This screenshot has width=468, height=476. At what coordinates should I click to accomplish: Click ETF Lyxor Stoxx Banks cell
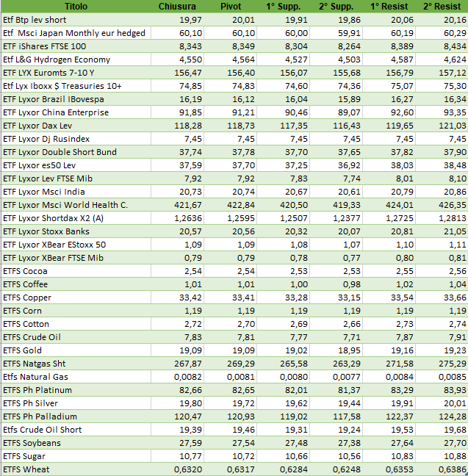(76, 231)
